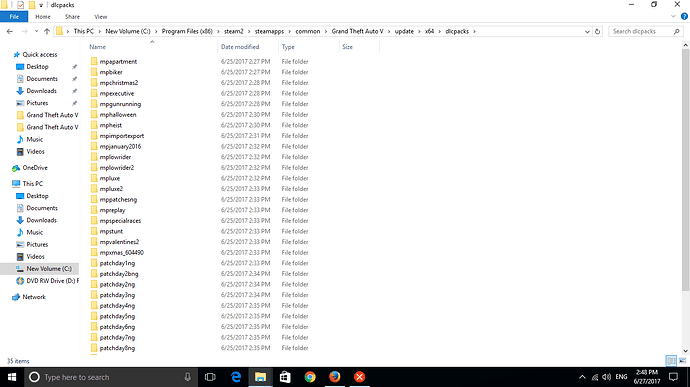This screenshot has width=690, height=387.
Task: Navigate back to previous folder
Action: tap(10, 32)
